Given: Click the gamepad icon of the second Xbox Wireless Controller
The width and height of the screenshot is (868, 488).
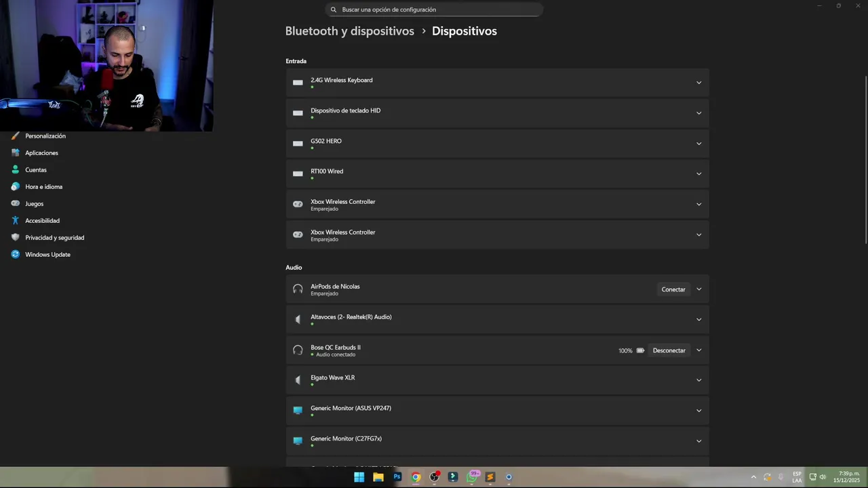Looking at the screenshot, I should coord(298,235).
